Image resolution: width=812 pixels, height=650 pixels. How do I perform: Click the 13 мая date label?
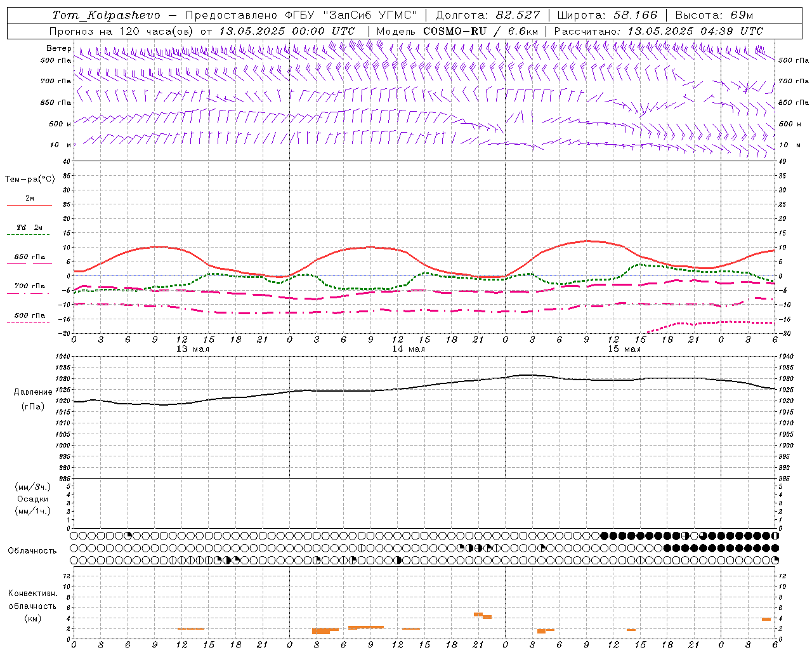click(x=193, y=349)
